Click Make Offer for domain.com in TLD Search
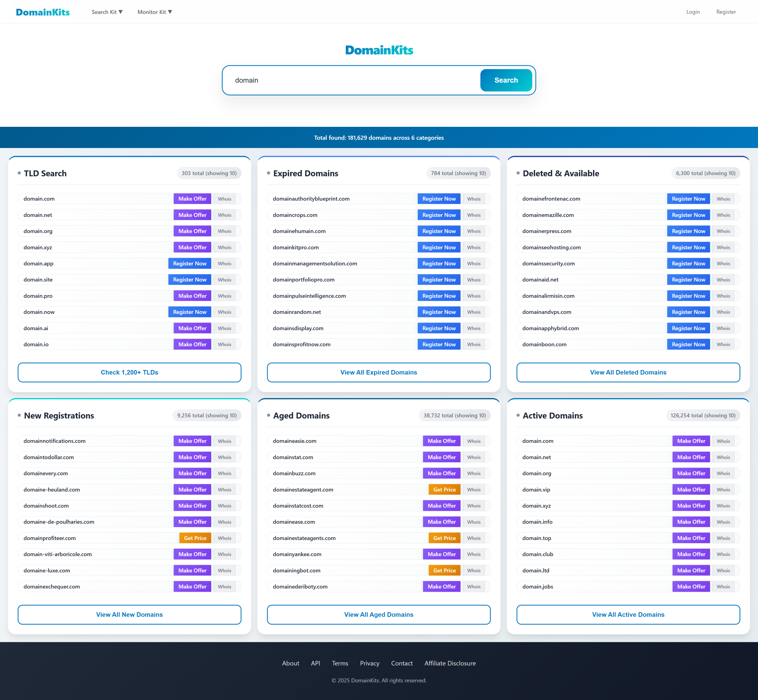758x700 pixels. pos(192,199)
